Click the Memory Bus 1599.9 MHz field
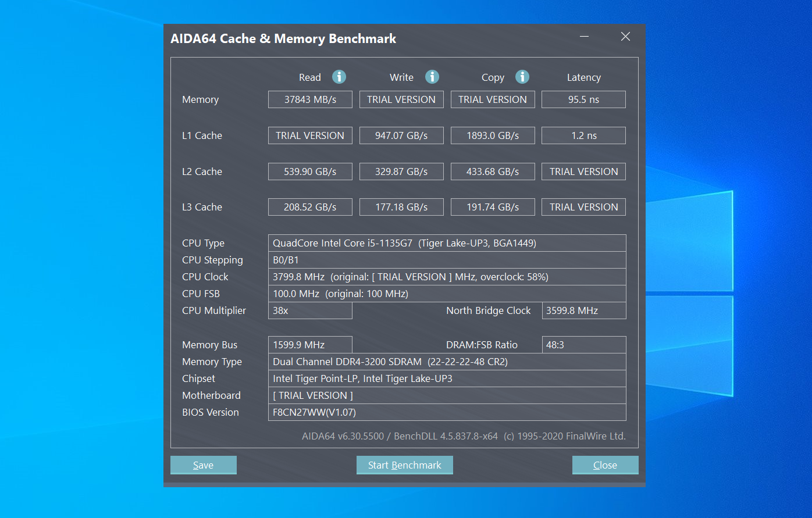The height and width of the screenshot is (518, 812). [310, 345]
